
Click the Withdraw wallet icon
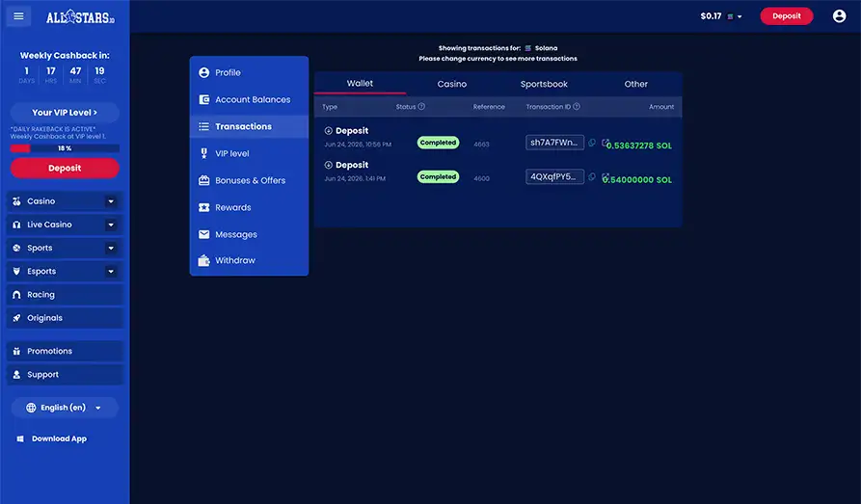pyautogui.click(x=203, y=260)
